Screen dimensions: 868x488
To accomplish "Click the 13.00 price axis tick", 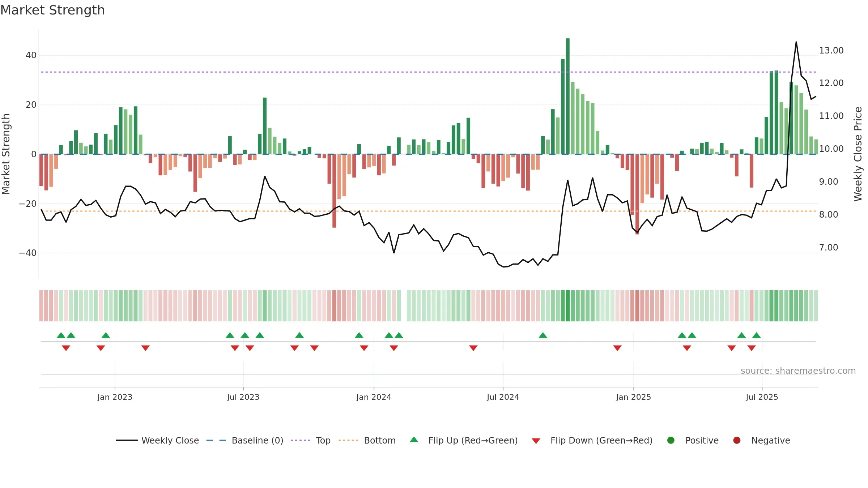I will (x=831, y=51).
